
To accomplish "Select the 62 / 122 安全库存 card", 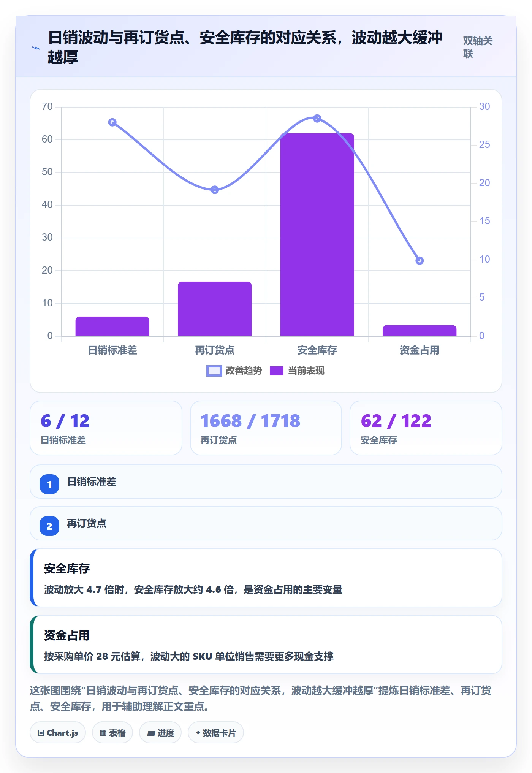I will pos(426,428).
